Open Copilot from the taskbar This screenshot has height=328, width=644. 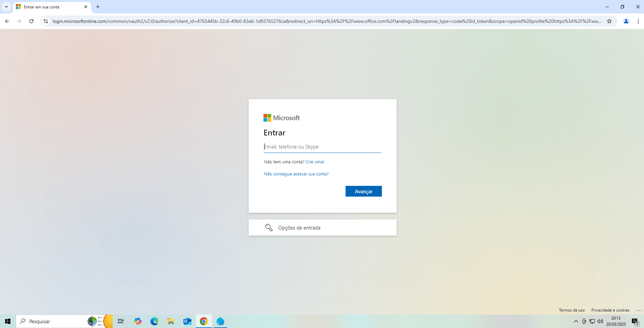138,321
